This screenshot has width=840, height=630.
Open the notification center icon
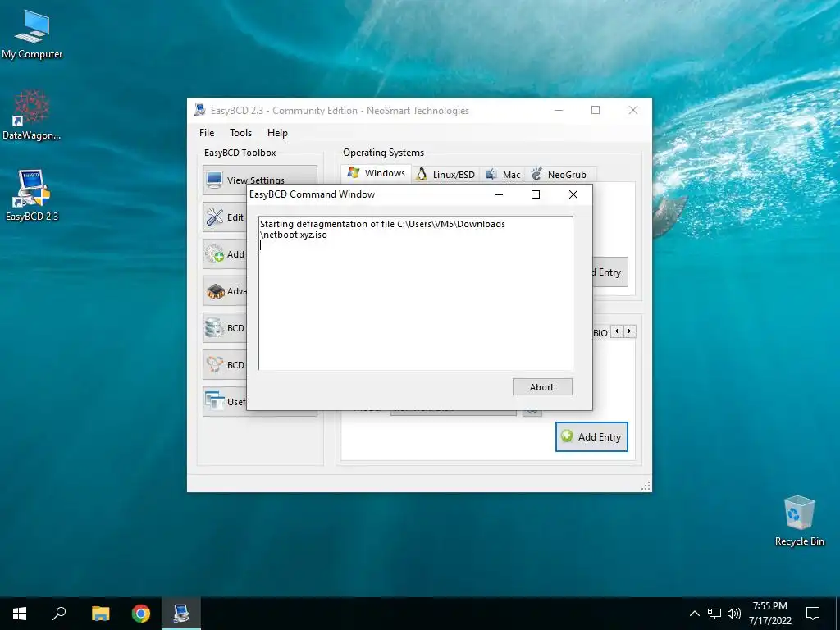tap(813, 614)
